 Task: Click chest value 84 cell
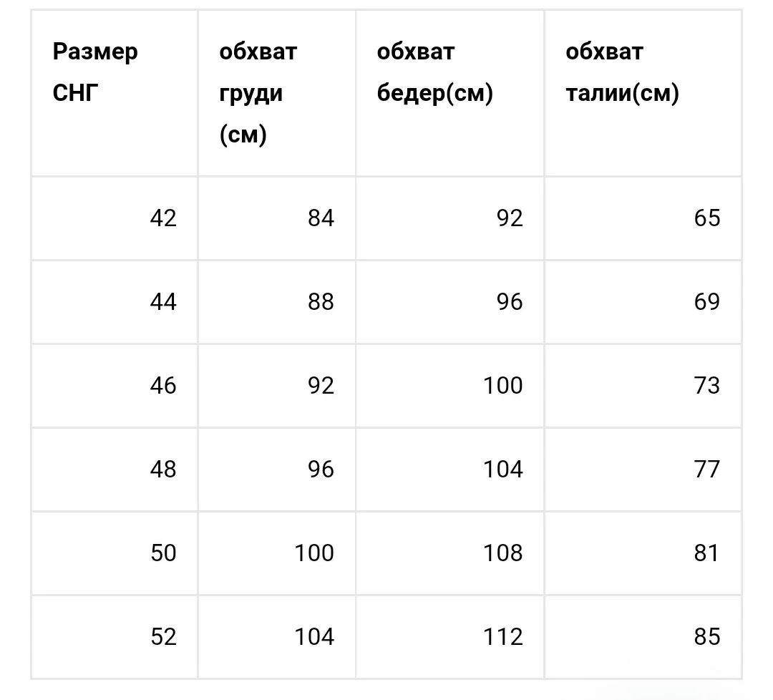click(x=276, y=218)
